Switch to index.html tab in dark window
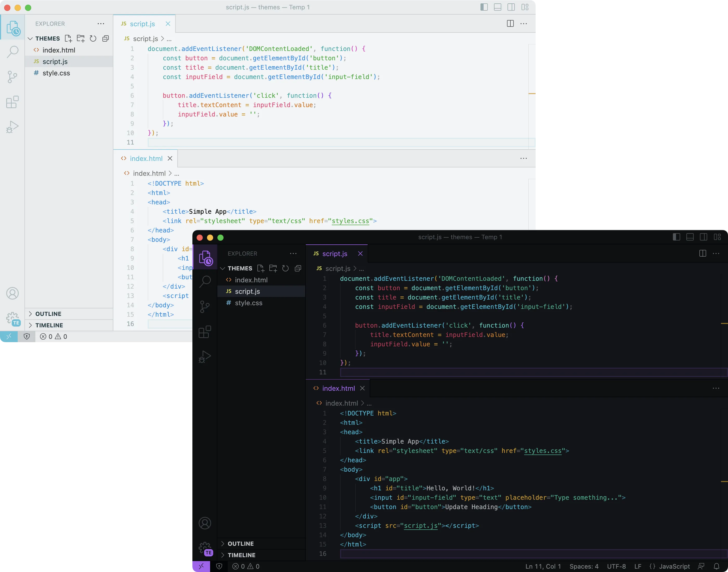The image size is (728, 572). [338, 388]
